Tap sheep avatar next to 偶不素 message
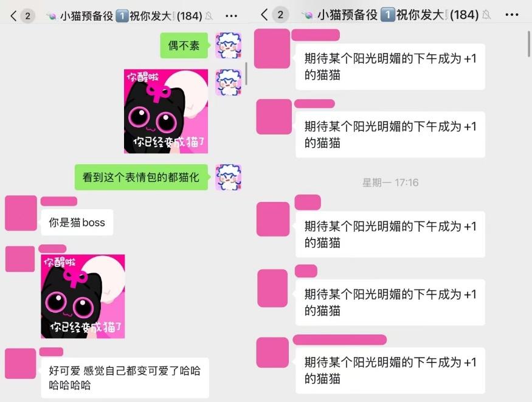532x402 pixels. point(229,46)
